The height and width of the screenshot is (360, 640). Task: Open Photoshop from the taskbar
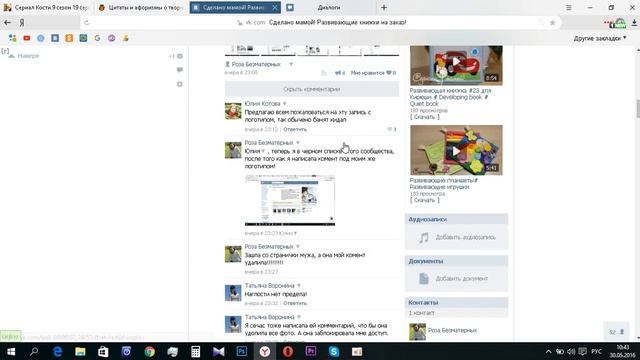click(242, 351)
